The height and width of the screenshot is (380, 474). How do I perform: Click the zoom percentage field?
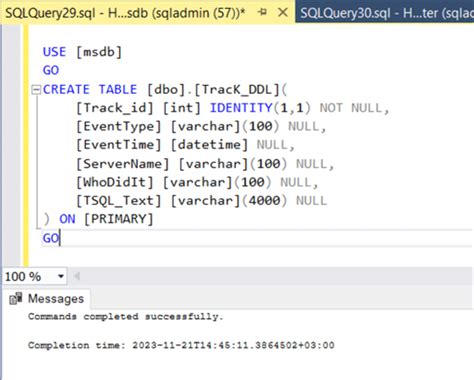pyautogui.click(x=28, y=276)
